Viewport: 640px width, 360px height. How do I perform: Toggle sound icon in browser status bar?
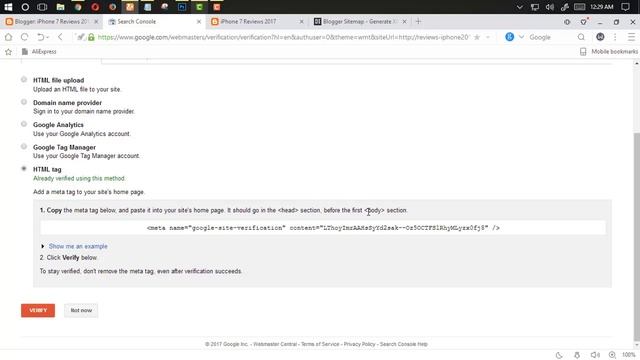tap(595, 355)
